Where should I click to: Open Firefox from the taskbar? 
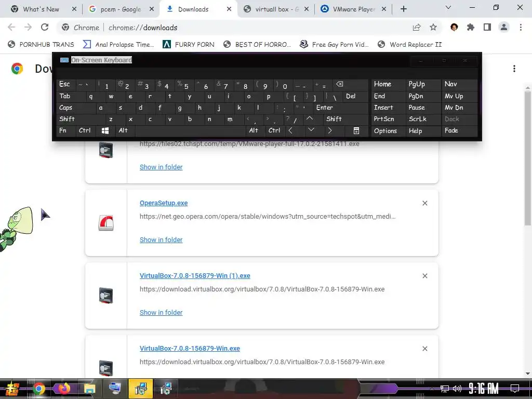pyautogui.click(x=64, y=389)
